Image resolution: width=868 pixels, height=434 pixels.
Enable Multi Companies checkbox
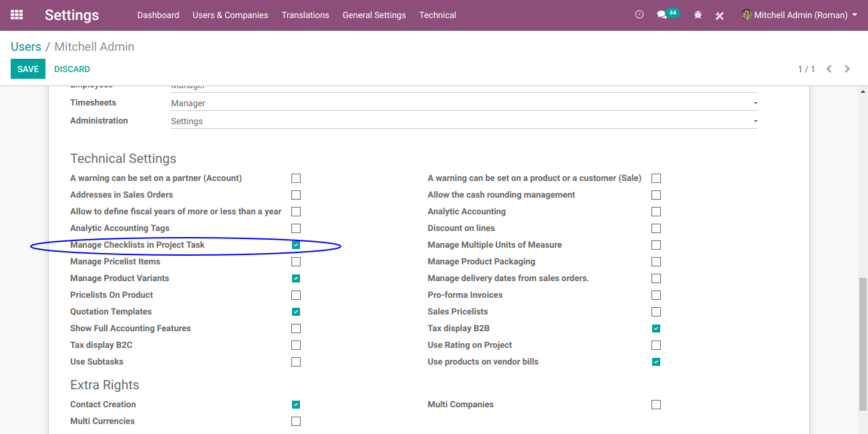tap(656, 405)
